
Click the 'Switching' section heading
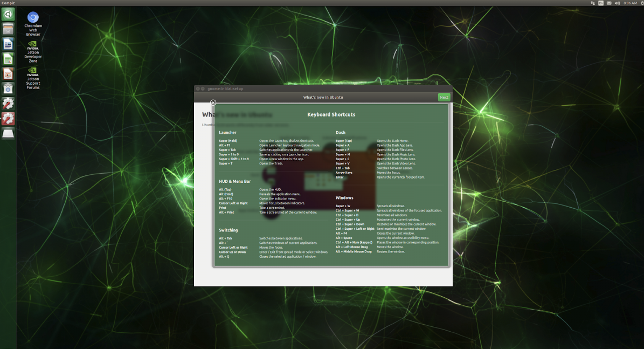228,230
